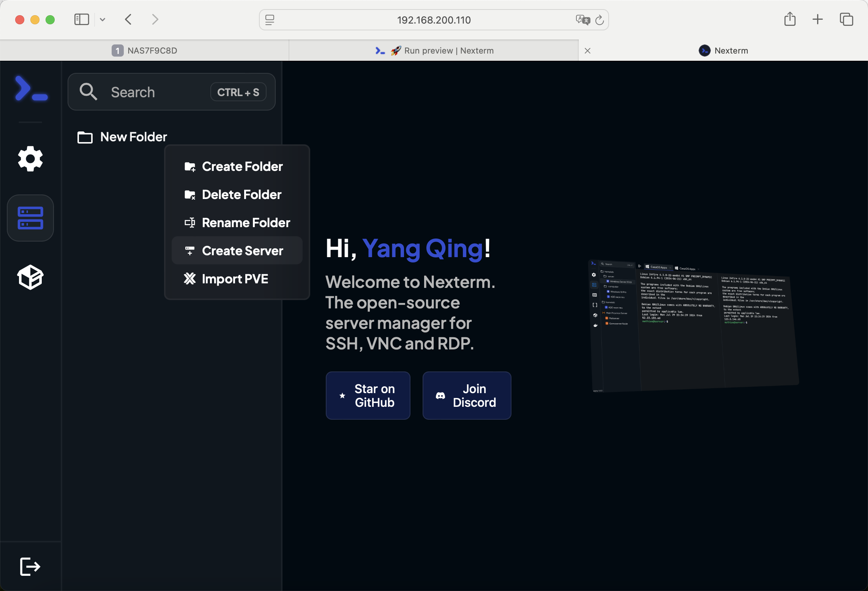Click the Safari share icon
868x591 pixels.
click(790, 19)
